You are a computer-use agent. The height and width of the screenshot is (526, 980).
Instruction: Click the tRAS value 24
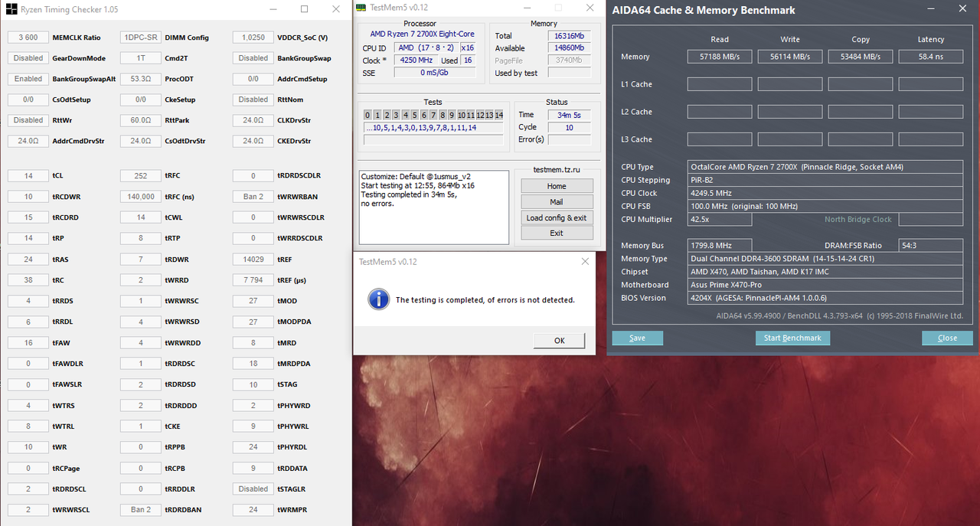pyautogui.click(x=28, y=260)
